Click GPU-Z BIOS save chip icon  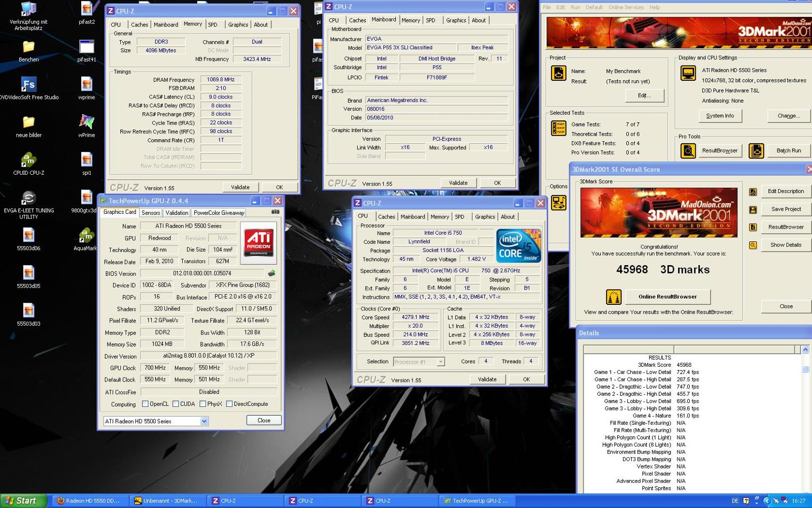(x=272, y=273)
